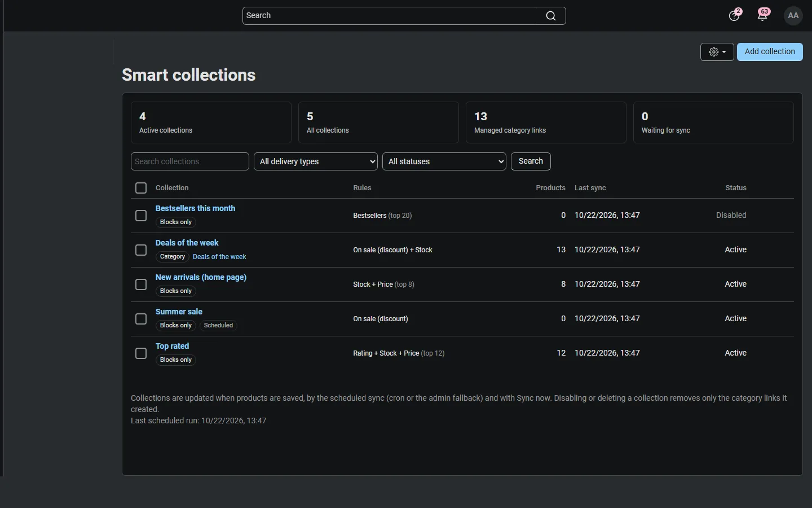Click the Status column header
Image resolution: width=812 pixels, height=508 pixels.
(x=736, y=188)
